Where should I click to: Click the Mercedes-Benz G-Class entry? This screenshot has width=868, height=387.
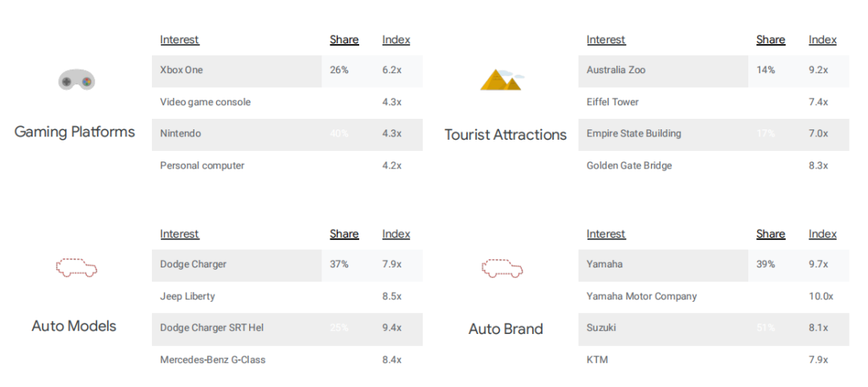(x=212, y=360)
